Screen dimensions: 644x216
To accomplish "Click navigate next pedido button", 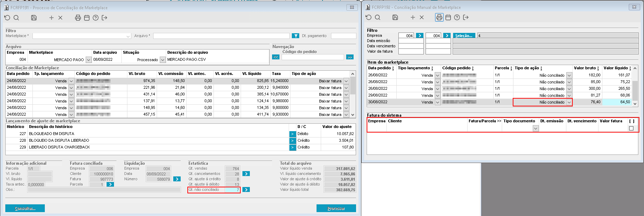I will [x=350, y=57].
